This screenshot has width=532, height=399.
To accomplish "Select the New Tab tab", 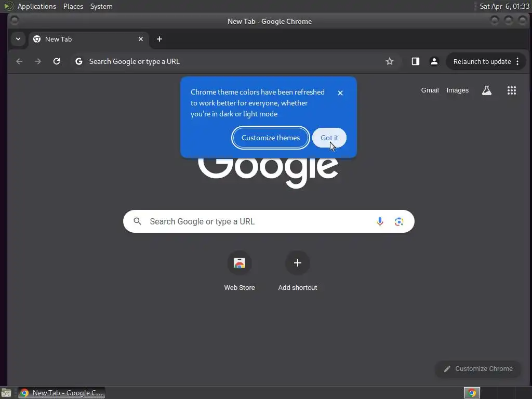I will pos(88,39).
